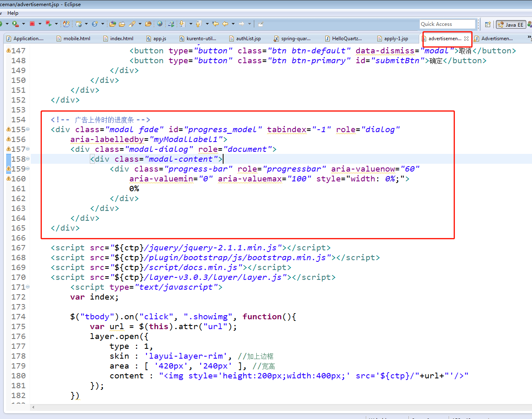Open the Stop icon dropdown arrow
Screen dimensions: 532x419
click(40, 24)
